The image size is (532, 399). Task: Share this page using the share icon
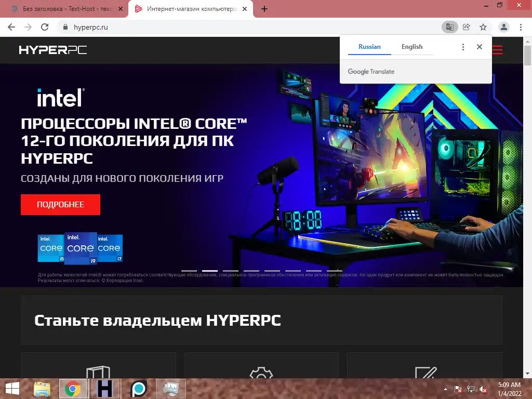pos(467,27)
